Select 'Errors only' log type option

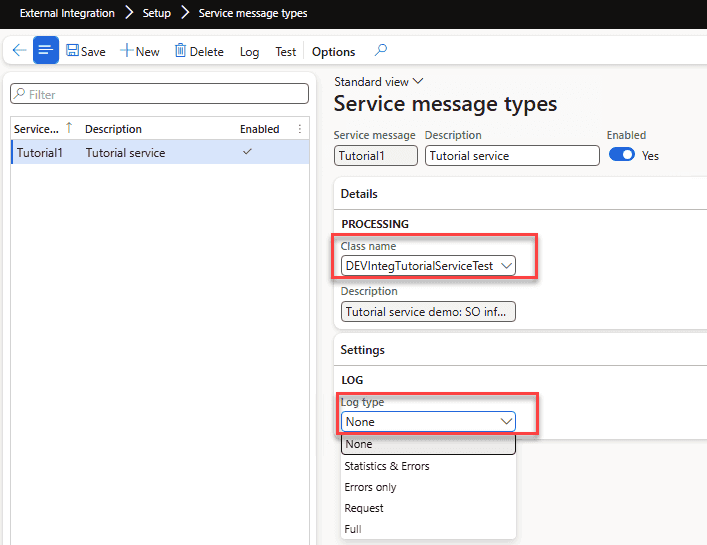tap(370, 487)
